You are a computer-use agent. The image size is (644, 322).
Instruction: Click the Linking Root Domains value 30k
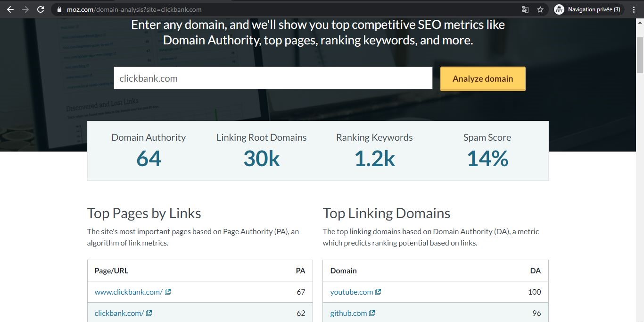262,159
